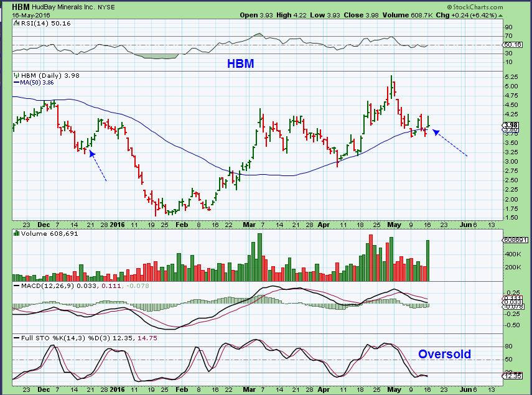This screenshot has width=532, height=395.
Task: Click the 5.25 price axis label
Action: [511, 77]
